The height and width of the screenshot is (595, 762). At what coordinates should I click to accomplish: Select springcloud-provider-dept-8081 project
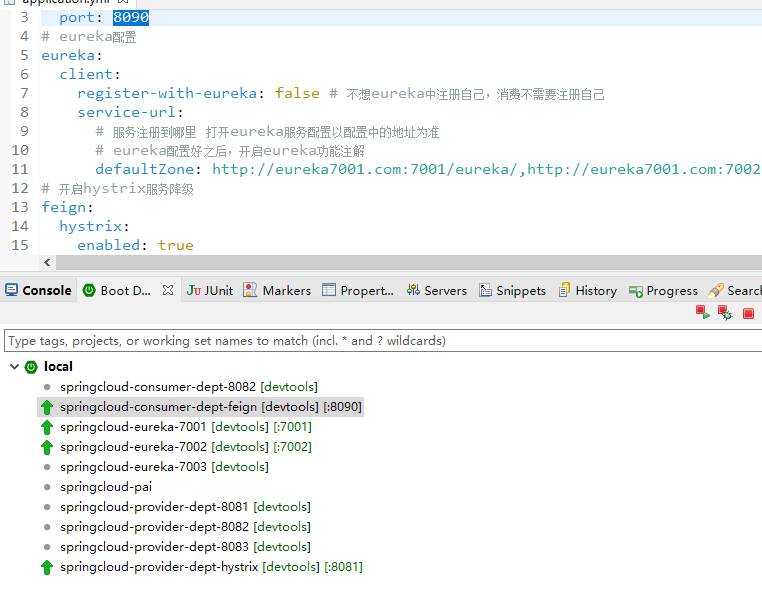[x=185, y=507]
